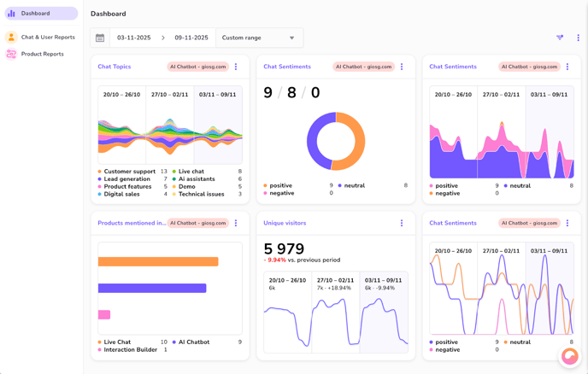Image resolution: width=588 pixels, height=374 pixels.
Task: Select Dashboard in the sidebar
Action: pos(40,14)
